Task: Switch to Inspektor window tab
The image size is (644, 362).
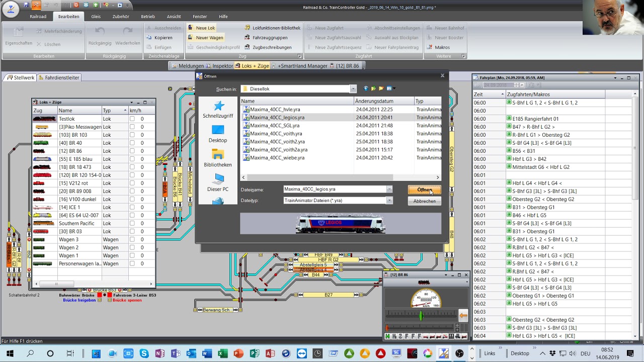Action: coord(220,66)
